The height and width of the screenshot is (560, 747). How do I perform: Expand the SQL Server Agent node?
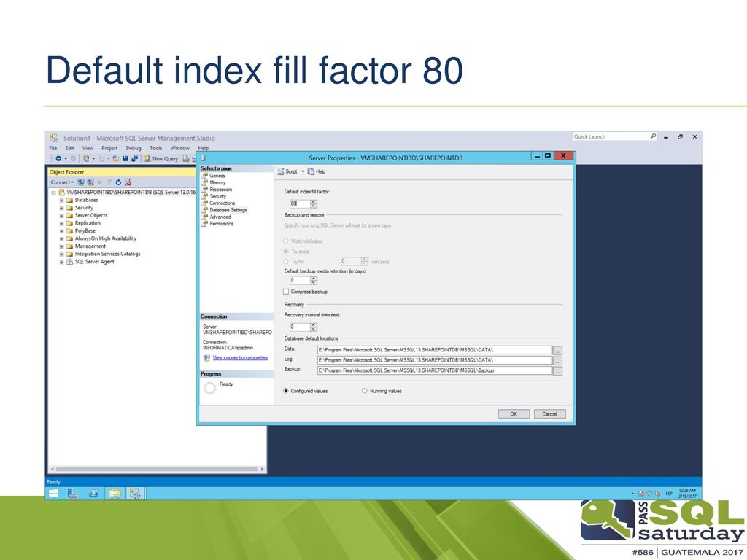pyautogui.click(x=61, y=262)
